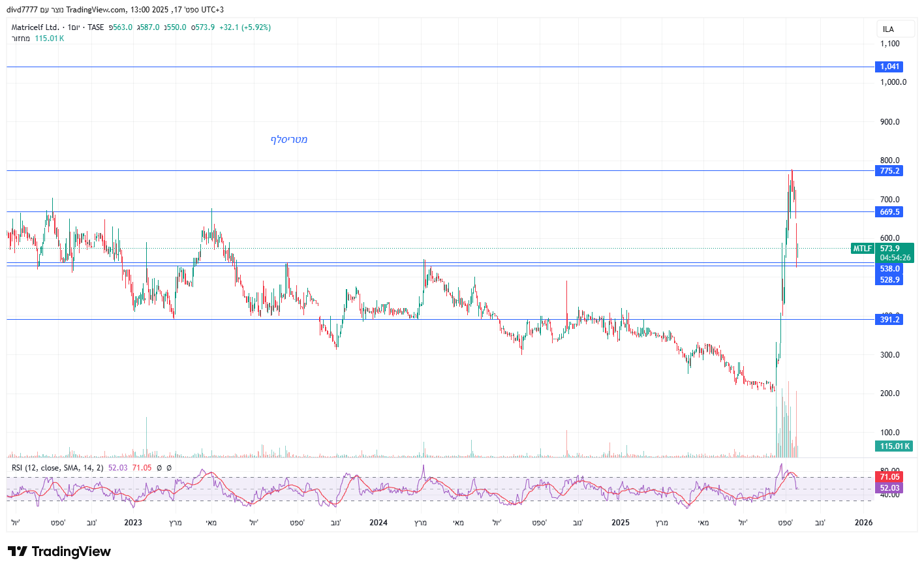
Task: Click the 100.0 price axis label
Action: 890,433
